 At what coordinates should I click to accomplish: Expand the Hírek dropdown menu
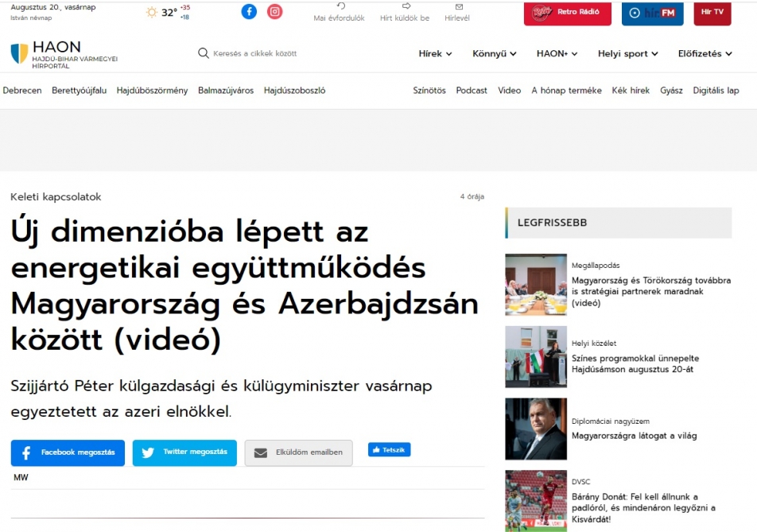[435, 54]
